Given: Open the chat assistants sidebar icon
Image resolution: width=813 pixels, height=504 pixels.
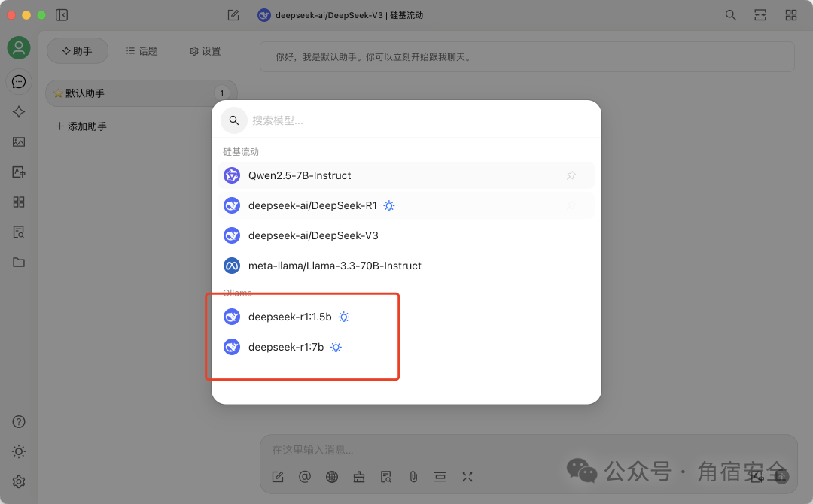Looking at the screenshot, I should click(19, 82).
